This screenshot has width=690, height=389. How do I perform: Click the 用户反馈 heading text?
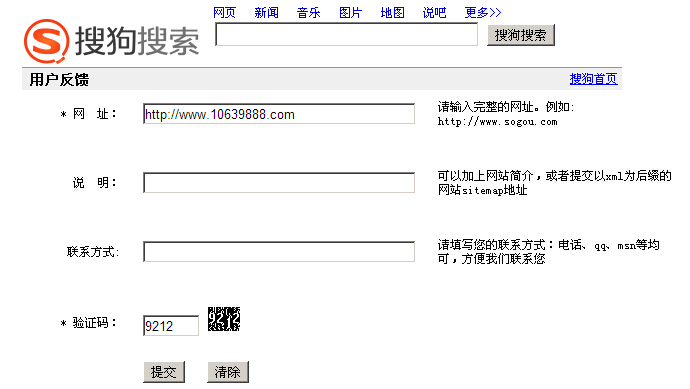pos(59,80)
